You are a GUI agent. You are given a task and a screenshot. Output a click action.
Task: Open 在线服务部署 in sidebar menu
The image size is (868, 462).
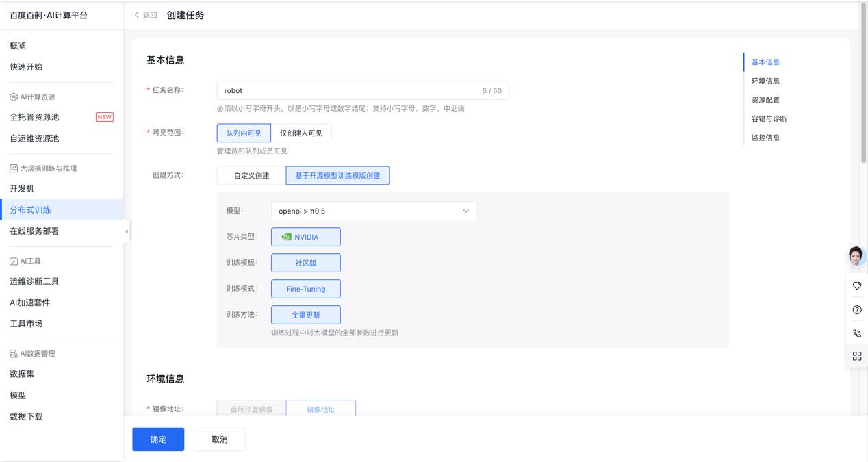pyautogui.click(x=34, y=231)
